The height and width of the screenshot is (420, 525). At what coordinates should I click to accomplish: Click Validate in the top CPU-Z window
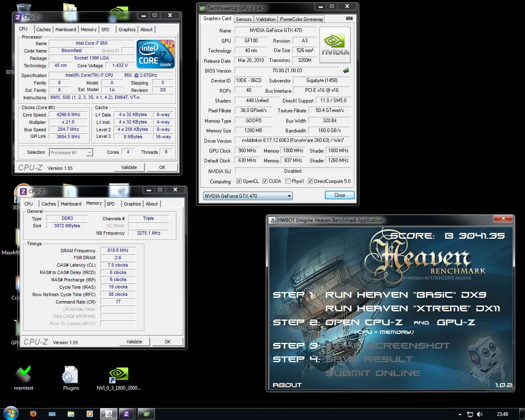(129, 167)
